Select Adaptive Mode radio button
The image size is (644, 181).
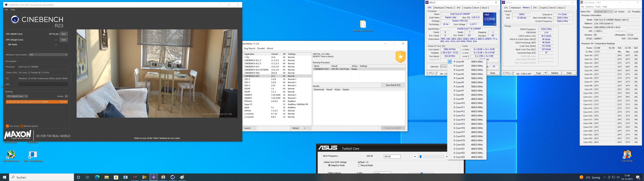point(330,165)
